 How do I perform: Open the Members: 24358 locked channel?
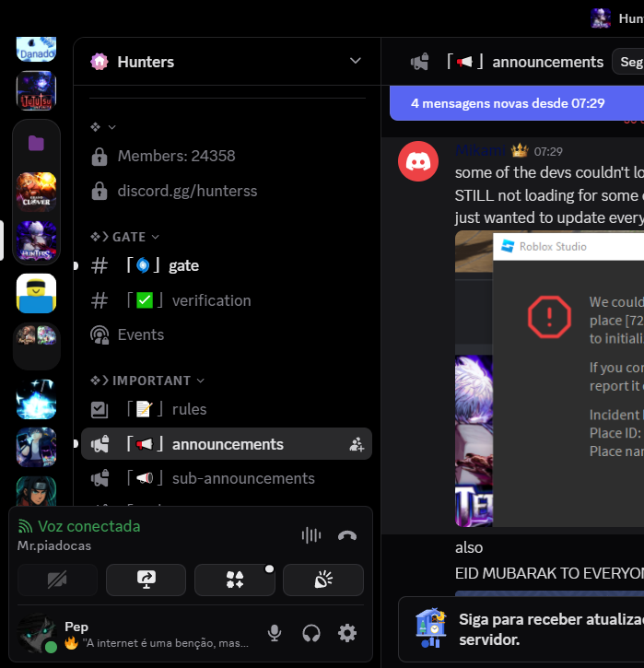coord(227,156)
